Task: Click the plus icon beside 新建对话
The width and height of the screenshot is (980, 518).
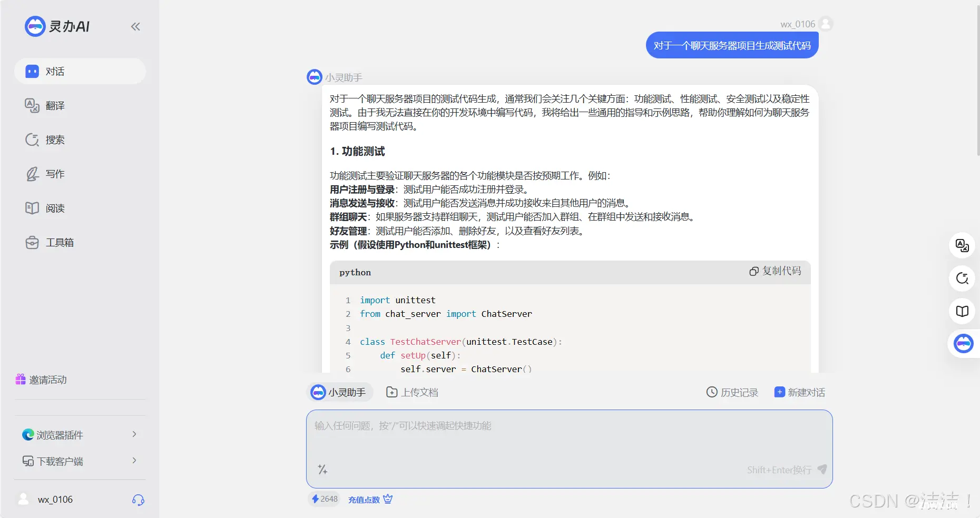Action: pos(779,392)
